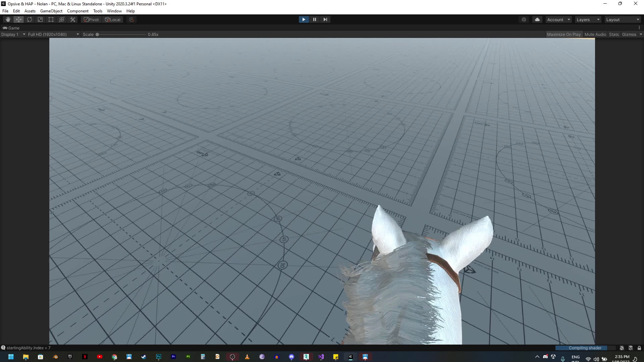Image resolution: width=644 pixels, height=362 pixels.
Task: Click the Play button
Action: click(304, 19)
